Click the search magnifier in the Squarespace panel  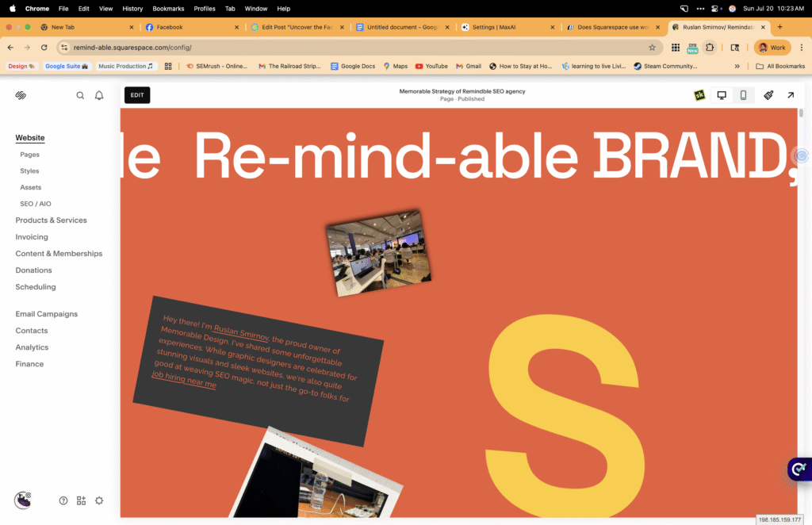[x=80, y=94]
